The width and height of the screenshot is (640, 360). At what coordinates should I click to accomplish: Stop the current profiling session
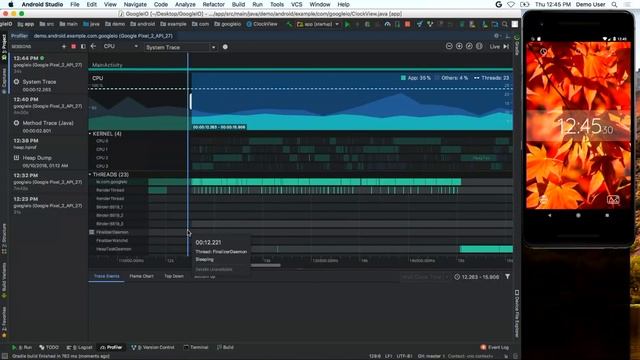pyautogui.click(x=73, y=47)
